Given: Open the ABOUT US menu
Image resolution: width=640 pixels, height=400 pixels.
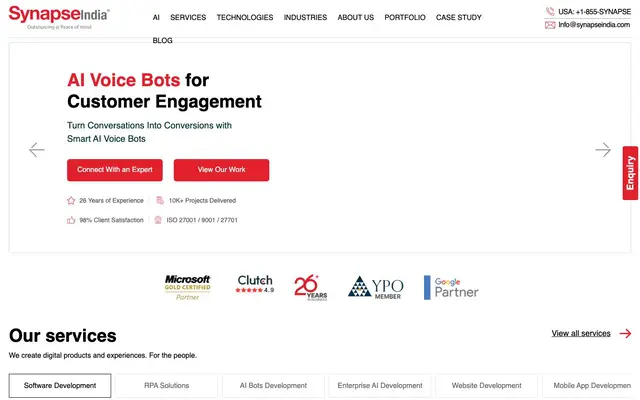Looking at the screenshot, I should coord(356,18).
